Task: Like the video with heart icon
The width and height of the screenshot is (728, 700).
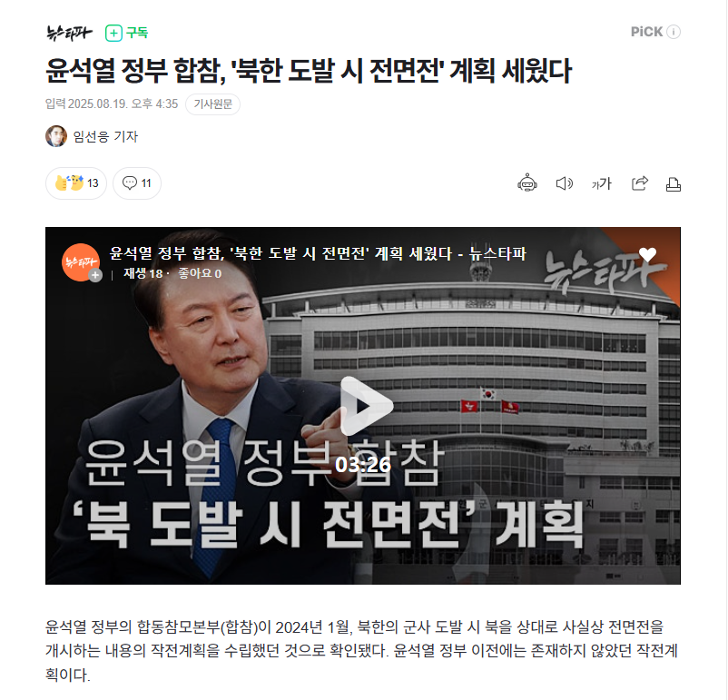Action: click(x=647, y=254)
